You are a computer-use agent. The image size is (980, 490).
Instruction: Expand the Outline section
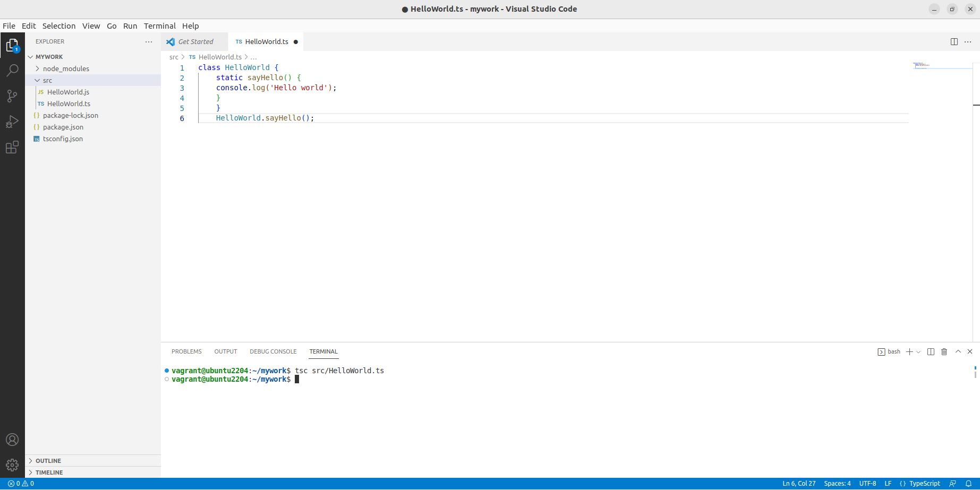tap(48, 460)
